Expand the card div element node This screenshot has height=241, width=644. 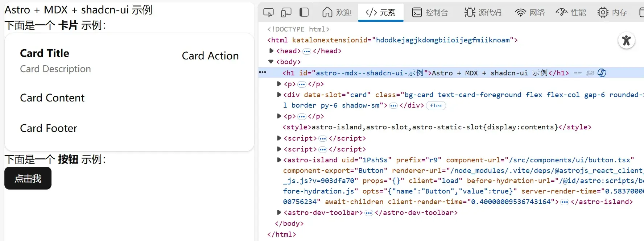(x=279, y=95)
